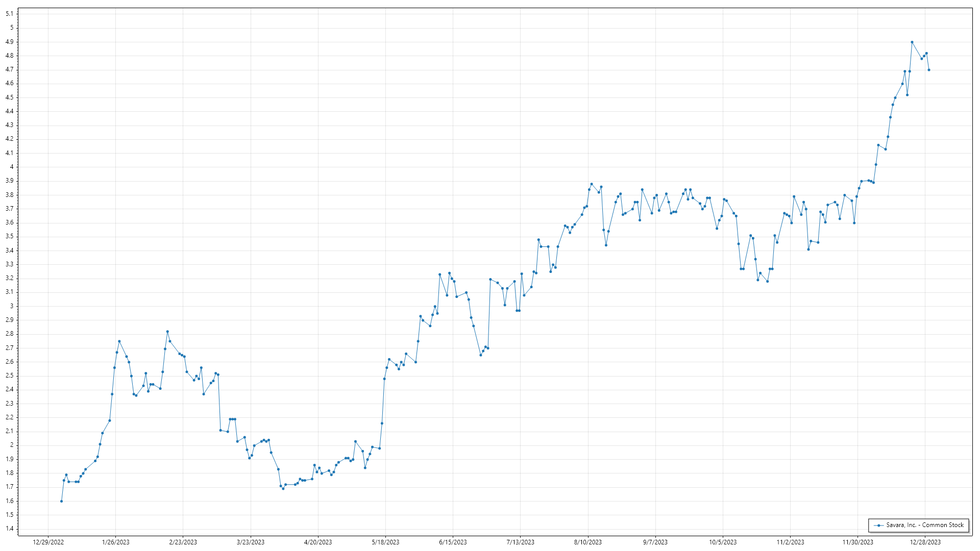Image resolution: width=980 pixels, height=551 pixels.
Task: Select the 12/28/2023 x-axis date label
Action: point(925,542)
